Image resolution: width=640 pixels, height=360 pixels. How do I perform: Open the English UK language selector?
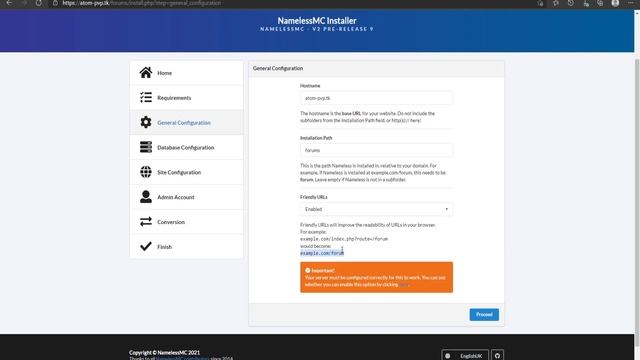pos(464,356)
